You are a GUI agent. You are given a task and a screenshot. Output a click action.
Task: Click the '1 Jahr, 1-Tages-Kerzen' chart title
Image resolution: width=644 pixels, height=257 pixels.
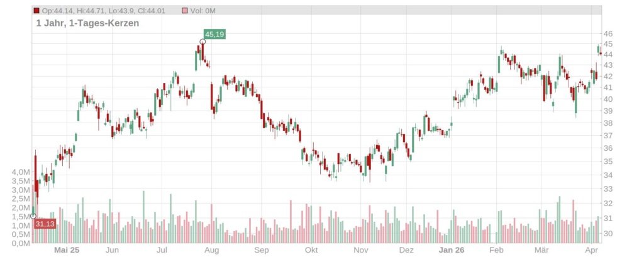87,23
